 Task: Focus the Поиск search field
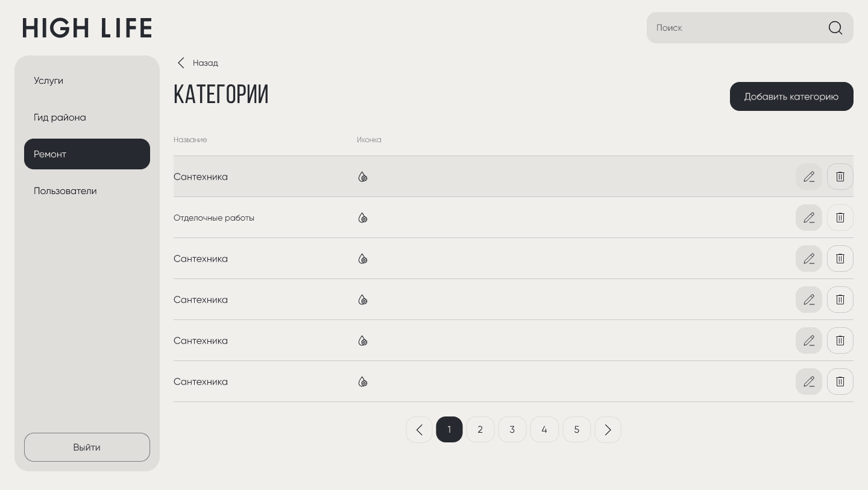[735, 28]
